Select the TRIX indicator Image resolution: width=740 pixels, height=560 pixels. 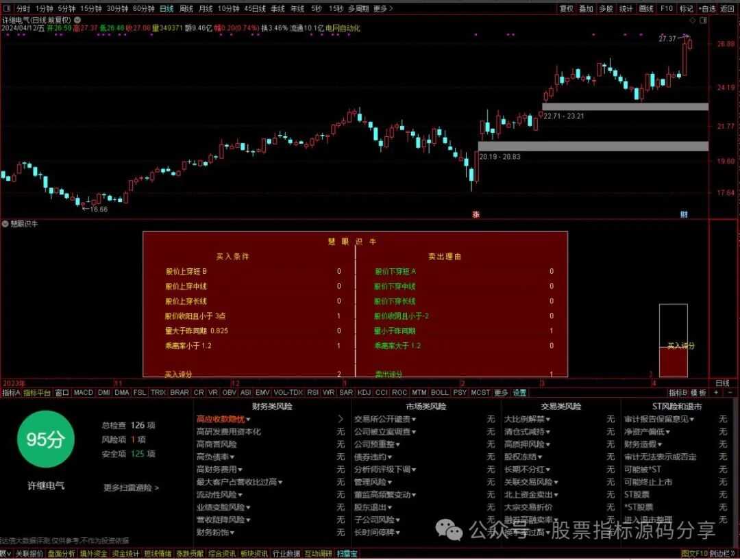coord(158,392)
